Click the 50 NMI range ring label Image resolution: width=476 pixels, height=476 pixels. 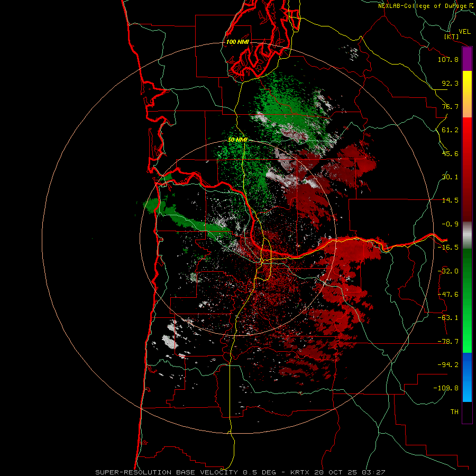[x=237, y=140]
